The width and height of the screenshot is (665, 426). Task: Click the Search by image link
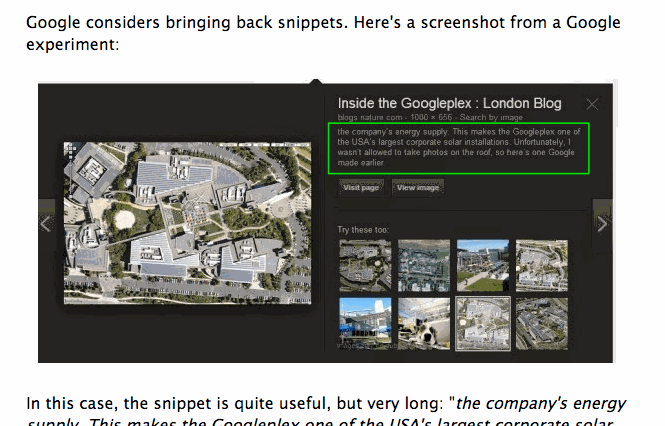click(491, 117)
